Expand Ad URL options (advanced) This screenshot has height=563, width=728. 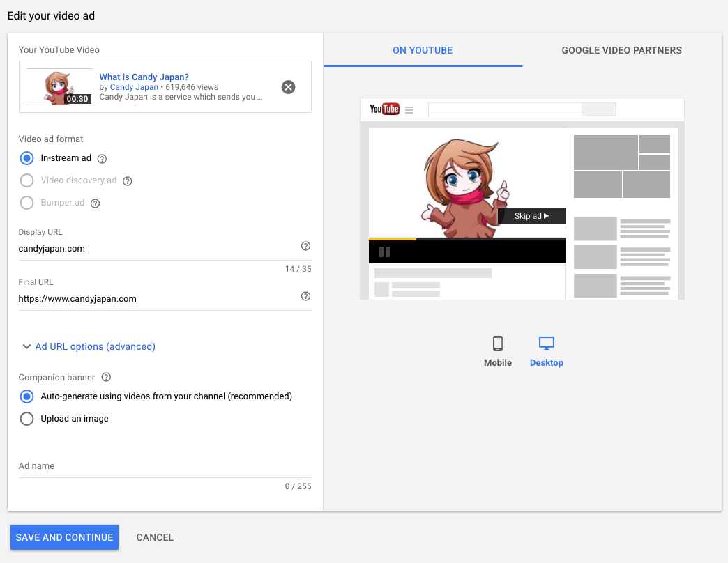[89, 346]
